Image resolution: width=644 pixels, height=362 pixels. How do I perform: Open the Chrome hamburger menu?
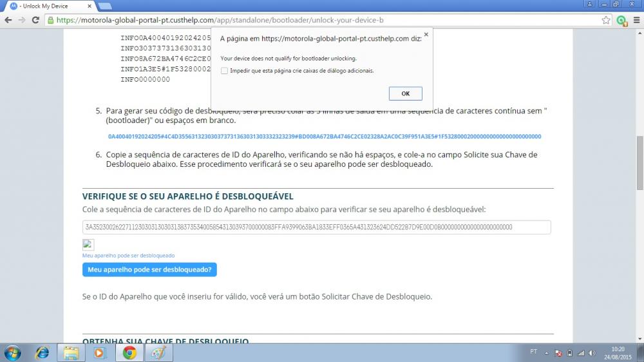[637, 20]
